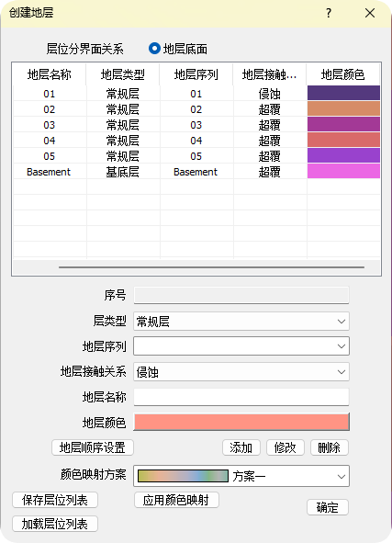Click 应用颜色映射 button
Viewport: 392px width, 543px height.
click(x=176, y=500)
